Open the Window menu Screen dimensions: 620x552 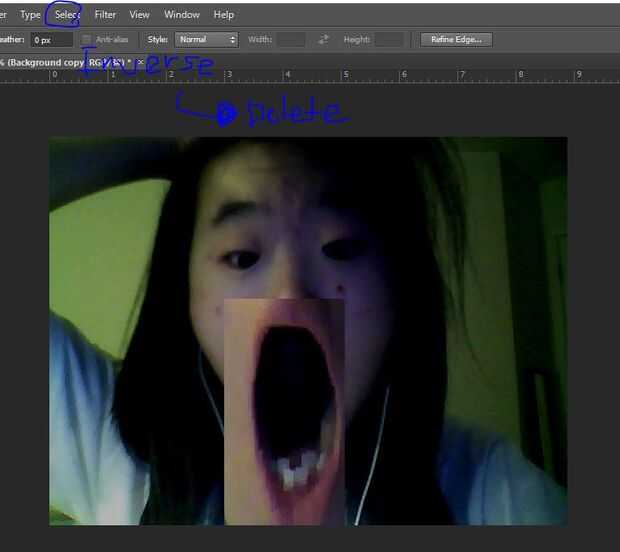pyautogui.click(x=181, y=15)
